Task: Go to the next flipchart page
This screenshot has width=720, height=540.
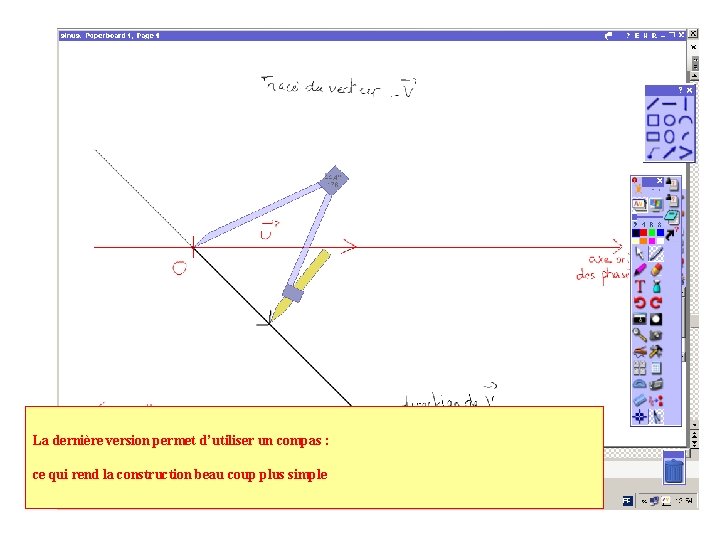Action: (672, 199)
